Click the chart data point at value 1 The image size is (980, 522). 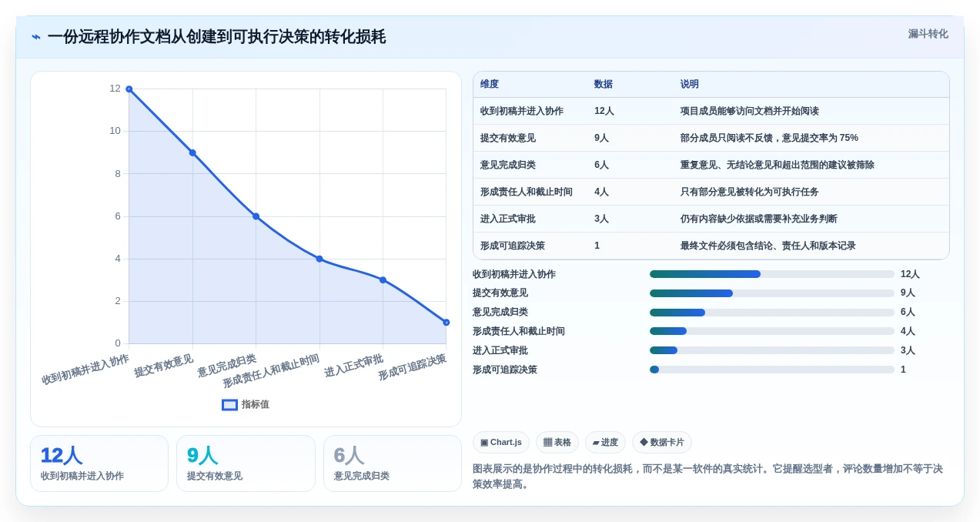(446, 323)
